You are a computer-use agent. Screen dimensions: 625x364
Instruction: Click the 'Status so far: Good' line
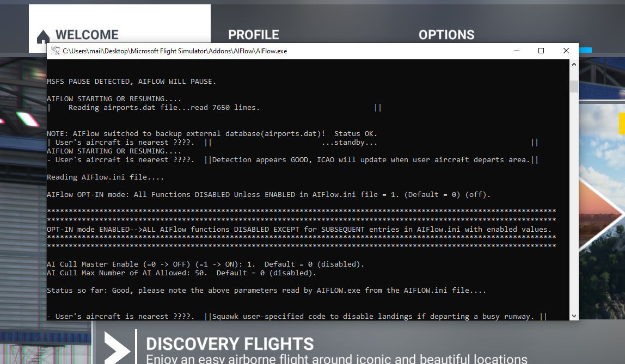(x=266, y=291)
